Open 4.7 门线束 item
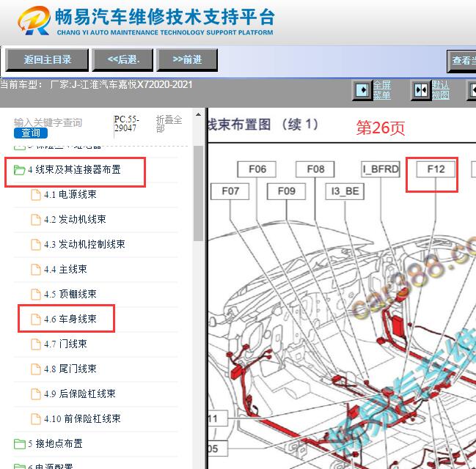The width and height of the screenshot is (476, 469). 65,344
